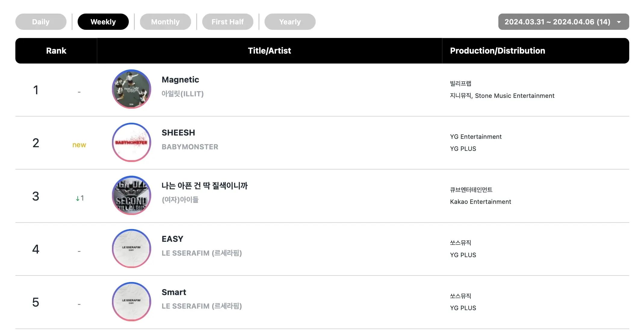Click the BABYMONSTER artist name
644x333 pixels.
coord(190,147)
